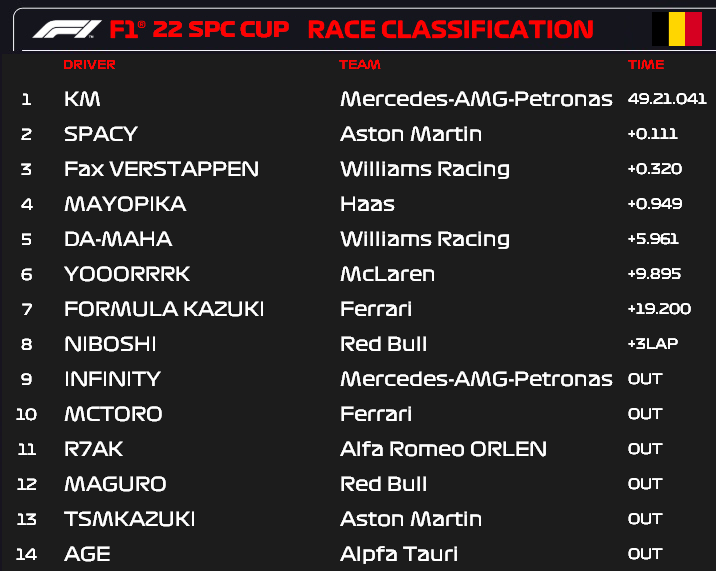Select DA-MAHA driver entry

tap(118, 239)
